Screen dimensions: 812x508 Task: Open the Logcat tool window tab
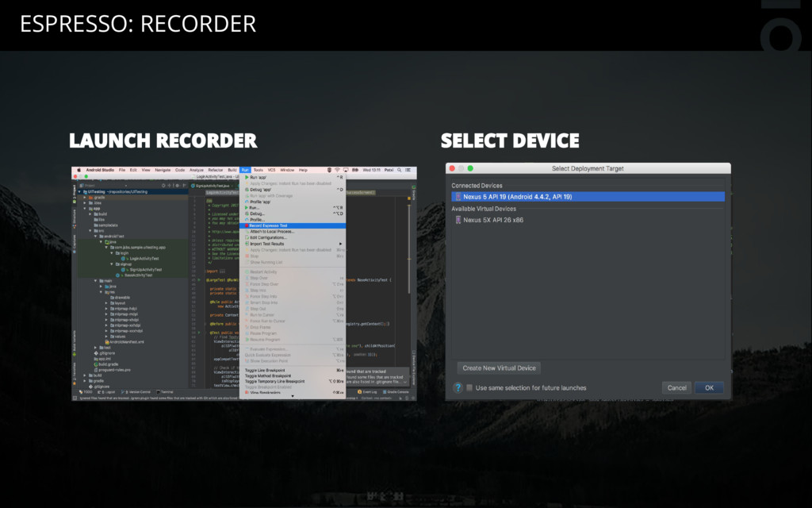107,392
